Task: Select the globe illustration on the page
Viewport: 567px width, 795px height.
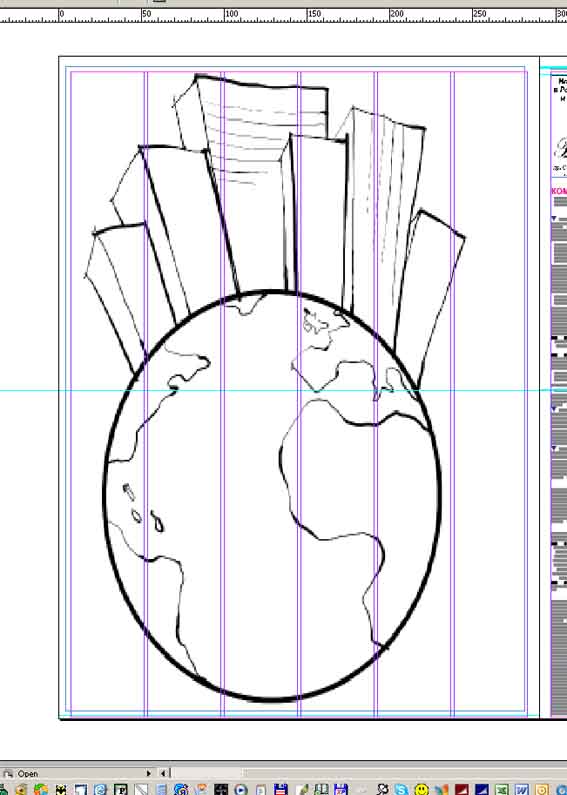Action: coord(272,496)
